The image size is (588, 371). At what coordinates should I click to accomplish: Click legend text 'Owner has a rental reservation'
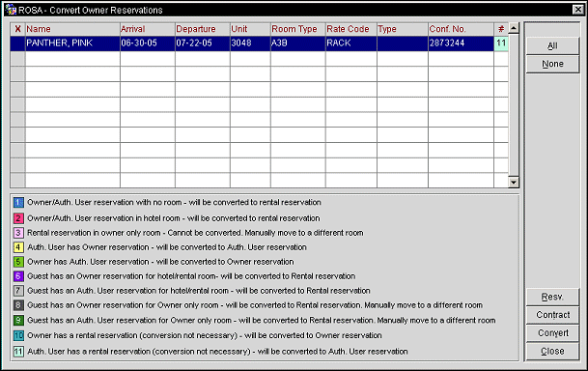click(82, 335)
